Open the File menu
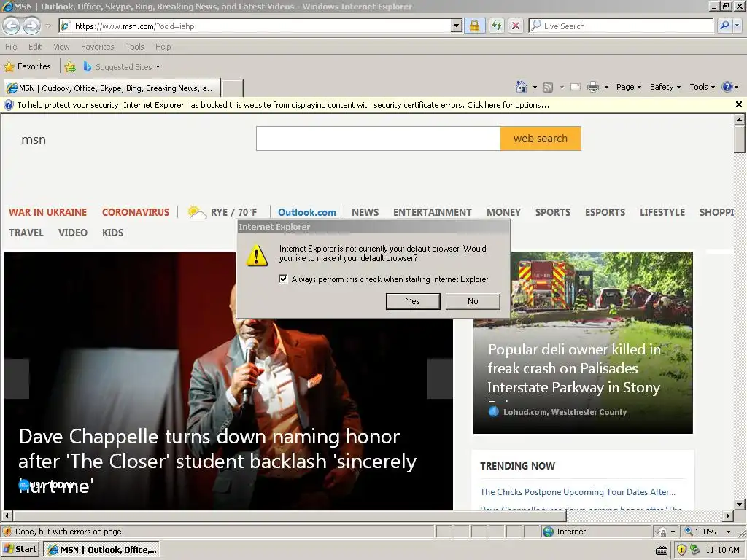This screenshot has height=560, width=747. [11, 47]
